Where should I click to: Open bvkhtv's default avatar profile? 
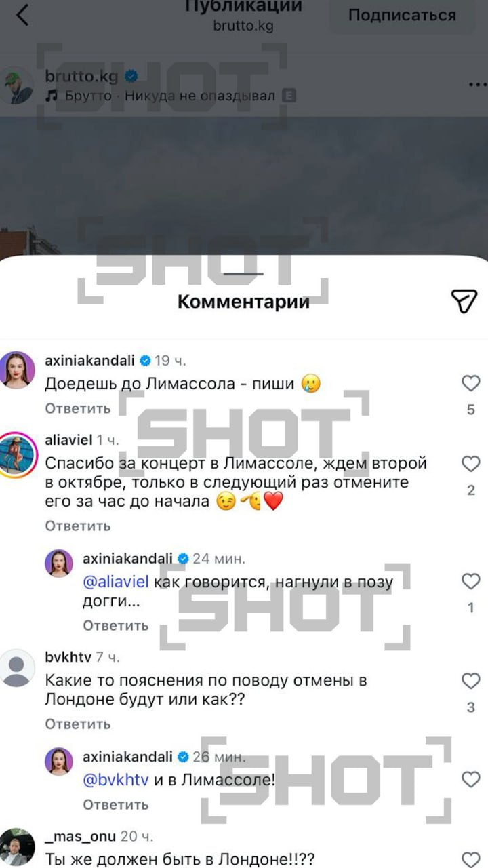[x=16, y=667]
